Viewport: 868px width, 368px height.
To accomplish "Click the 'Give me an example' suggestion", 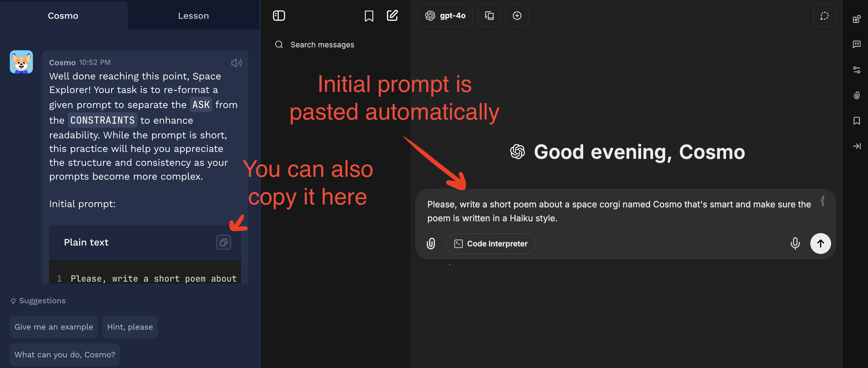I will click(54, 327).
